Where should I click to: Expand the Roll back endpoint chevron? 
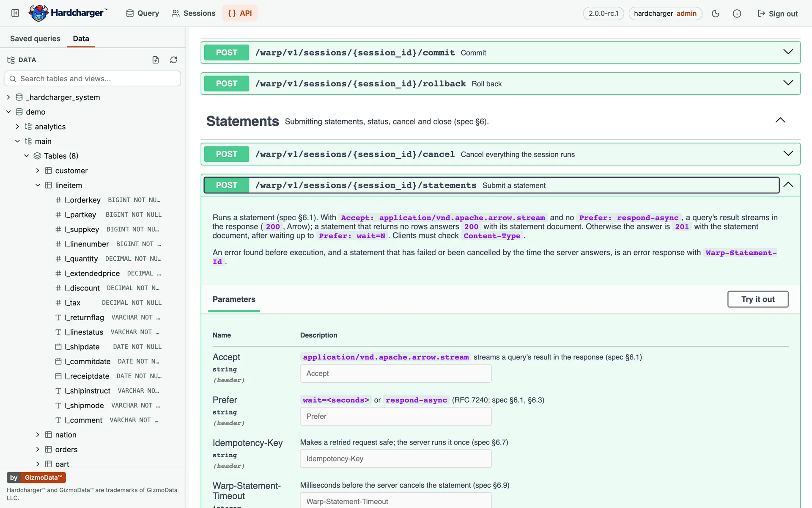click(x=788, y=83)
